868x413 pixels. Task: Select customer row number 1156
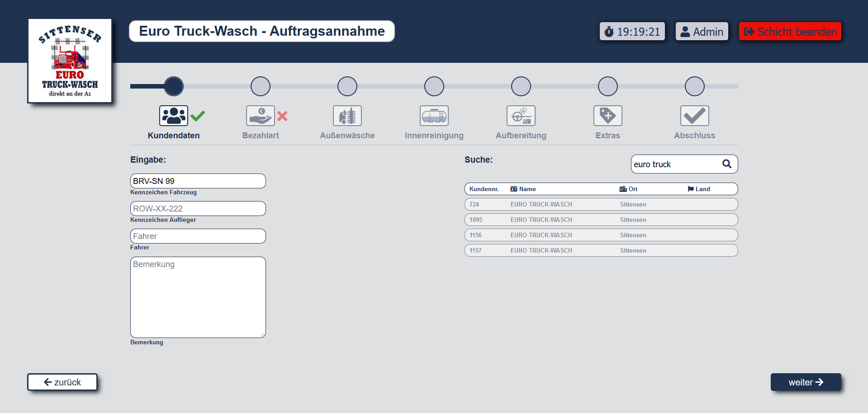click(601, 235)
